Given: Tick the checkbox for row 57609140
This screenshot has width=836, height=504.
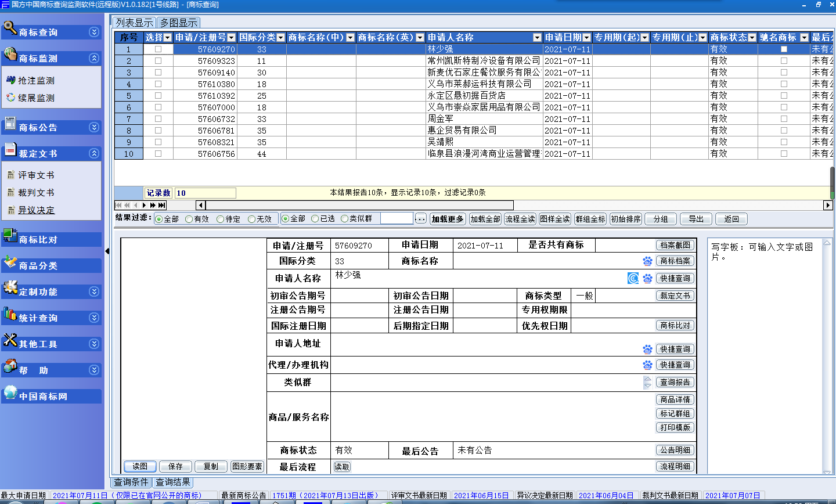Looking at the screenshot, I should click(158, 73).
